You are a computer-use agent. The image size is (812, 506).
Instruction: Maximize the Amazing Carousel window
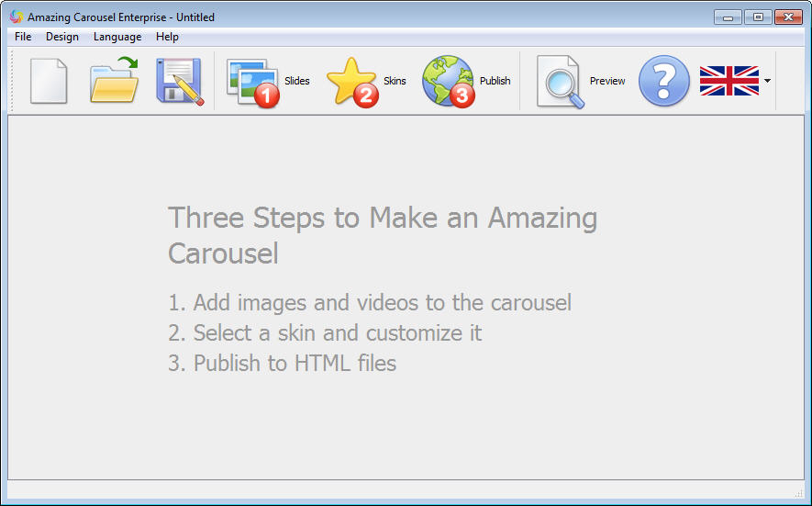click(758, 17)
